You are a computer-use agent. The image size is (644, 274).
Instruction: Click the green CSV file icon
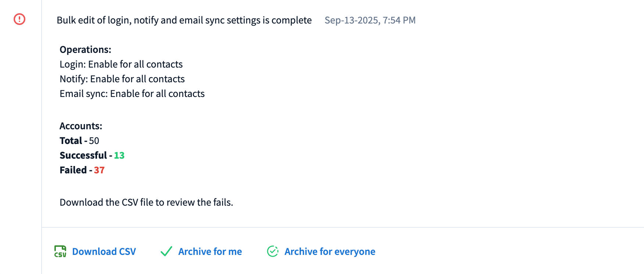(x=60, y=252)
